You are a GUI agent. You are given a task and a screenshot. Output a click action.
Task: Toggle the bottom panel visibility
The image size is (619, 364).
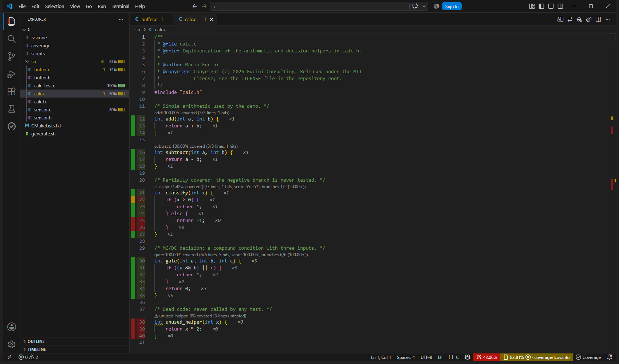pos(551,6)
